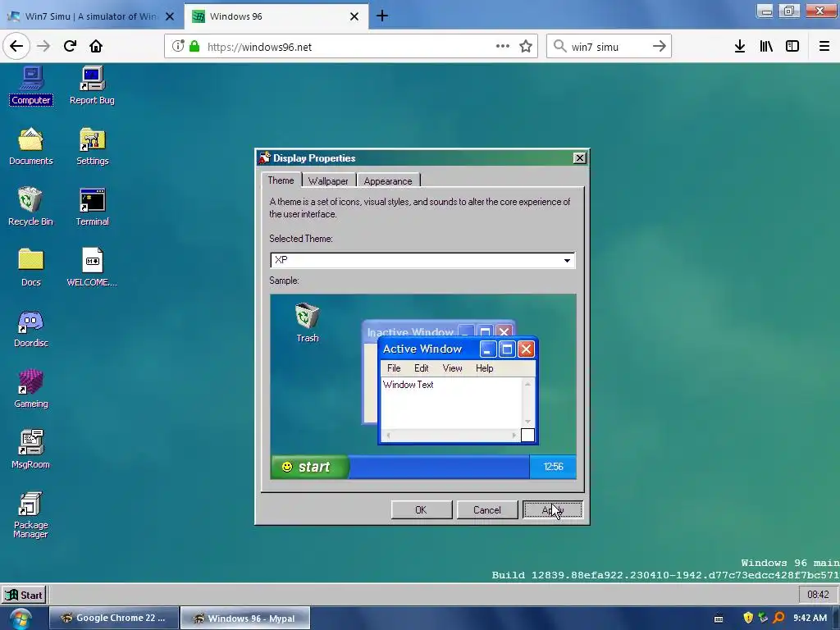Click the browser home icon
The width and height of the screenshot is (840, 630).
tap(96, 46)
